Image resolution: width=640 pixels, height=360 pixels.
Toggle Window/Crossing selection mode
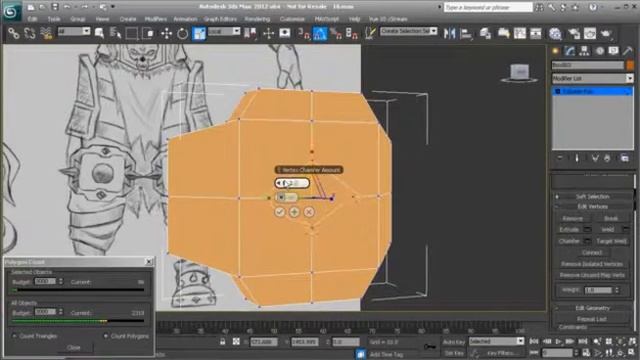tap(148, 33)
